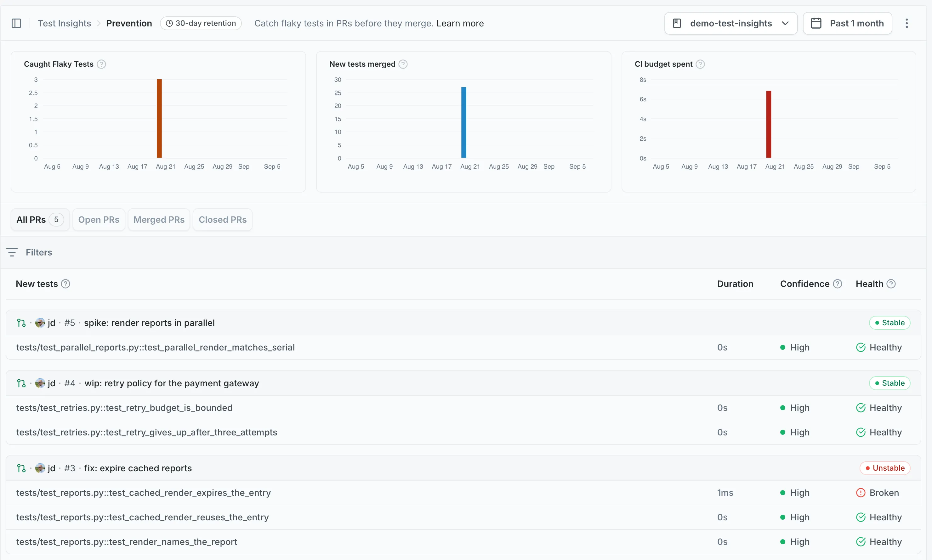The width and height of the screenshot is (932, 560).
Task: Click pull request icon on PR #3 row
Action: (x=21, y=468)
